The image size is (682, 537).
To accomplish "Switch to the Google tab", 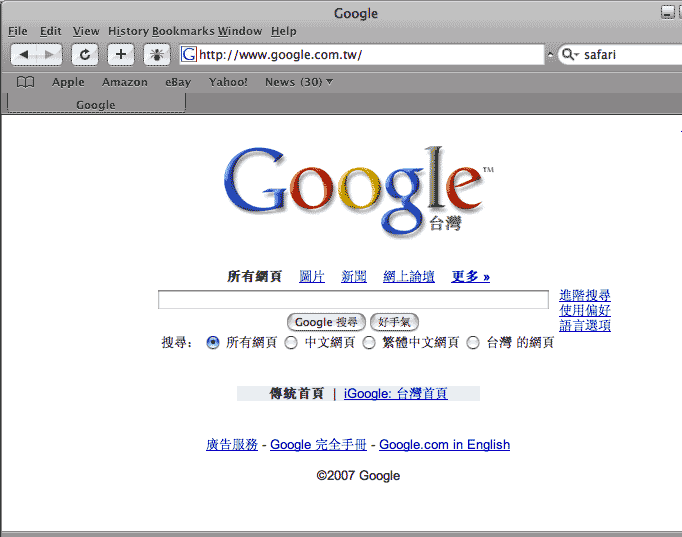I will (x=96, y=104).
